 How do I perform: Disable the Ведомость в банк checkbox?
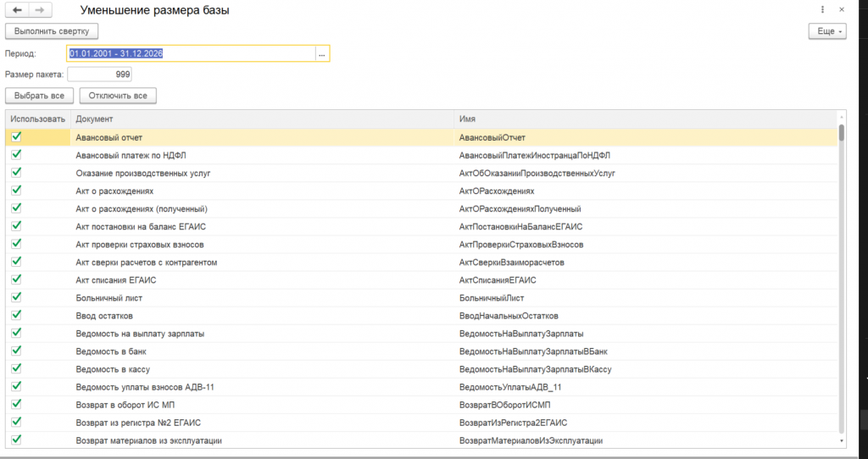(16, 351)
